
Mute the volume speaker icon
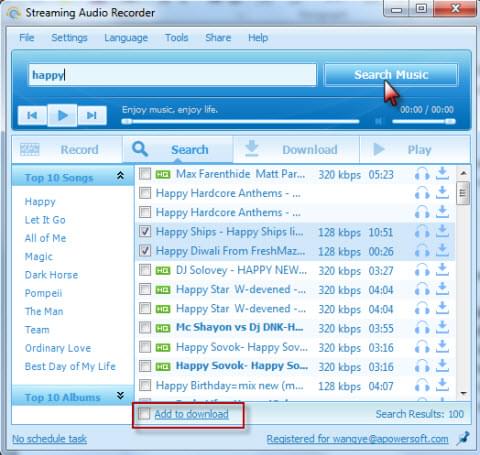(x=378, y=121)
